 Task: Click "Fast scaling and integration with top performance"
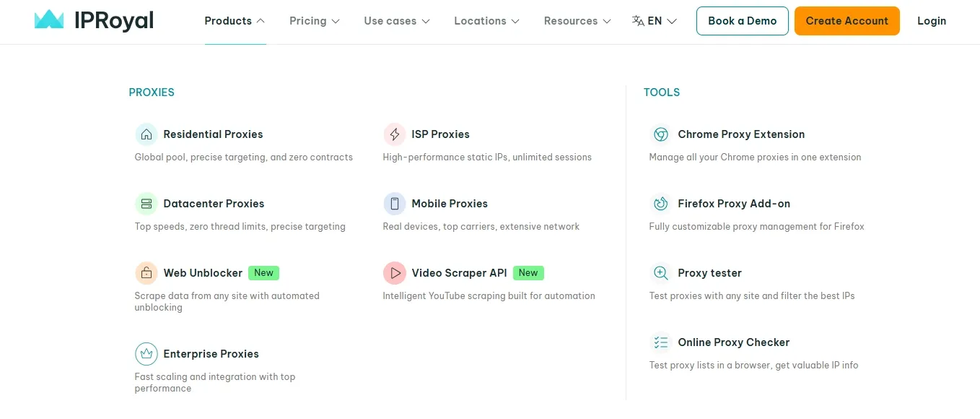click(215, 383)
